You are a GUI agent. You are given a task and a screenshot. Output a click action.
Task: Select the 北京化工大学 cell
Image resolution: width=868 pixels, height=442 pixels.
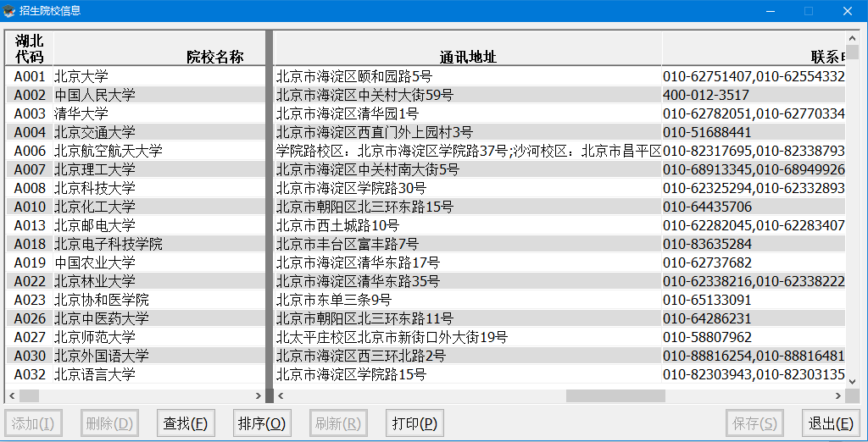(x=159, y=207)
